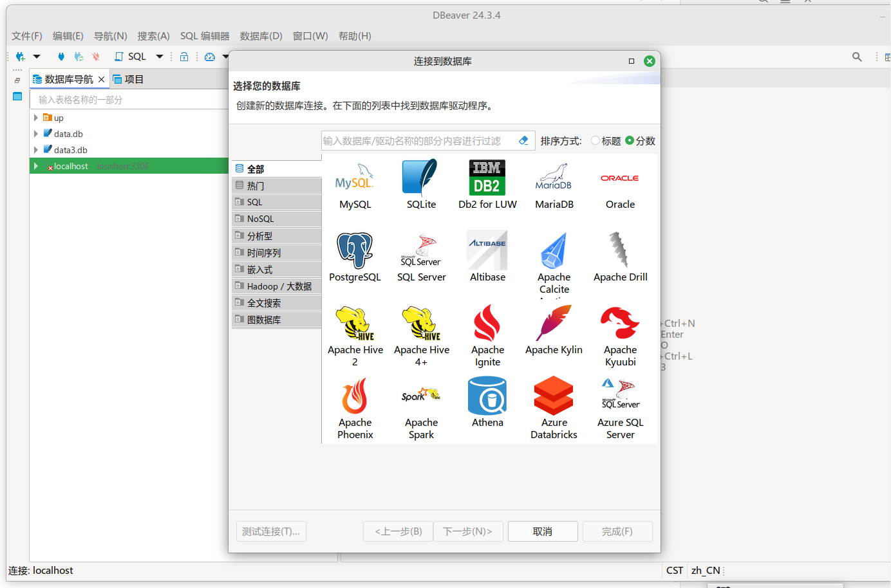Select the MySQL database driver

355,185
